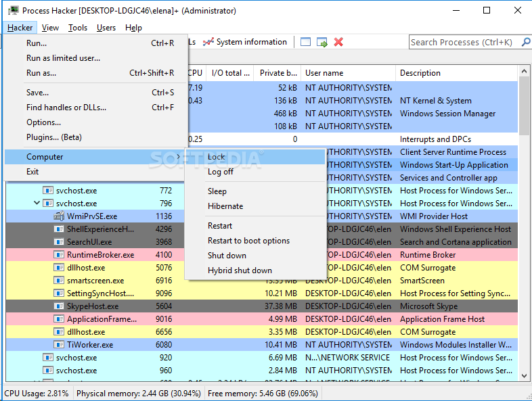Image resolution: width=532 pixels, height=401 pixels.
Task: Choose Hybrid shut down
Action: 255,270
